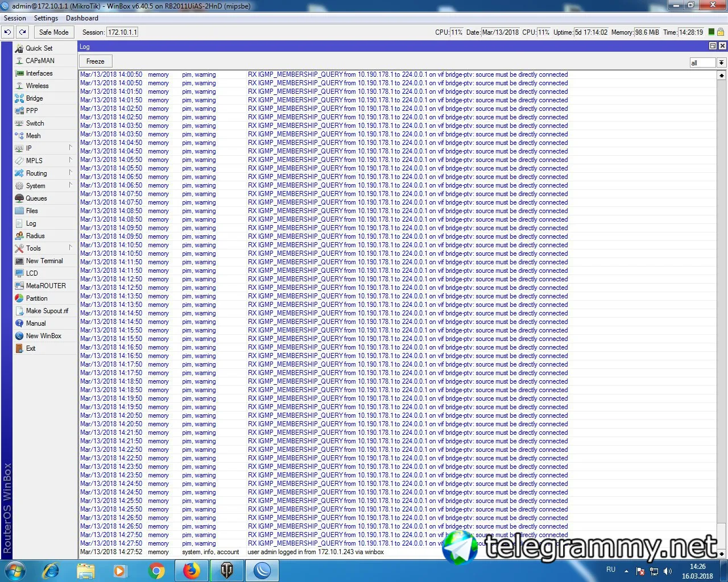Open the Switch section icon
The width and height of the screenshot is (728, 582).
click(x=19, y=123)
